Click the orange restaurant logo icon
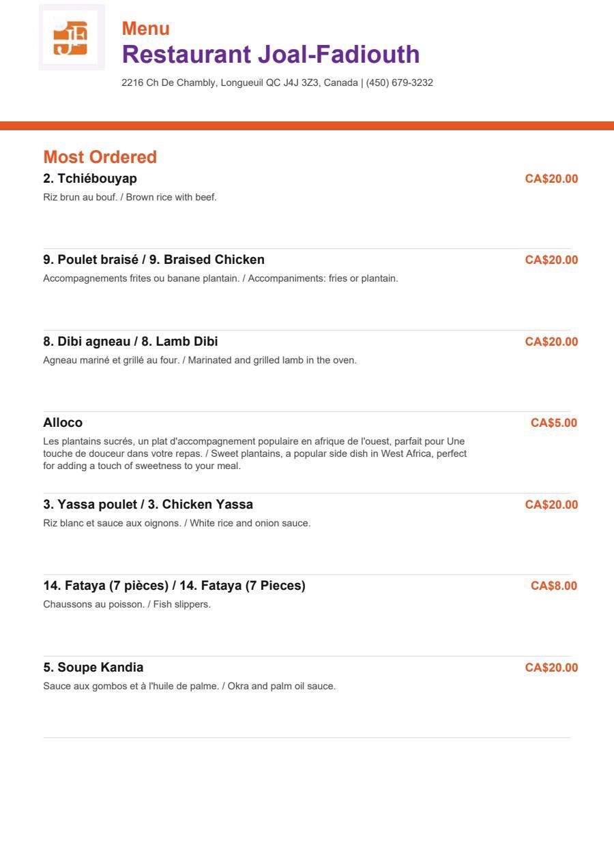Viewport: 614px width, 868px height. [72, 37]
